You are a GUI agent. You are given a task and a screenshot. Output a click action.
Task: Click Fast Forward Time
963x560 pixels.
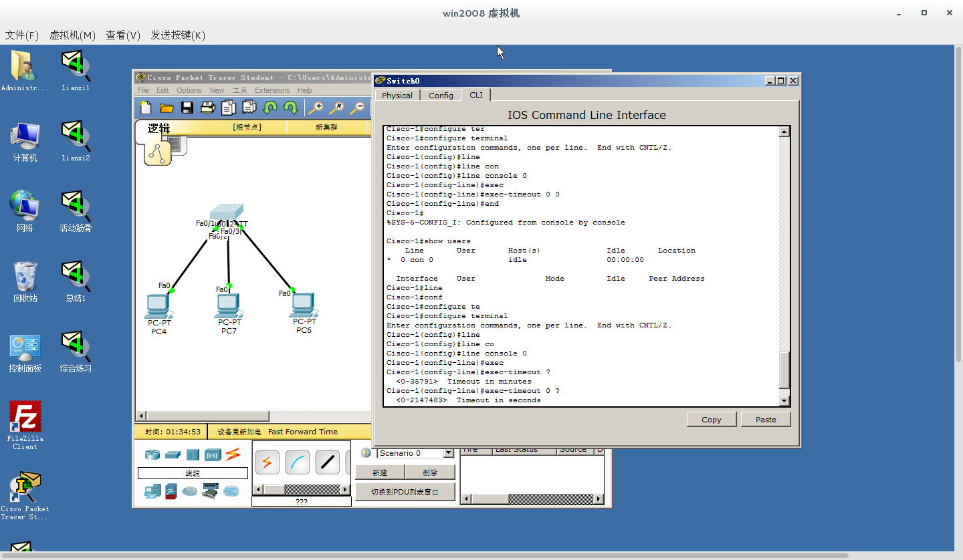point(303,432)
